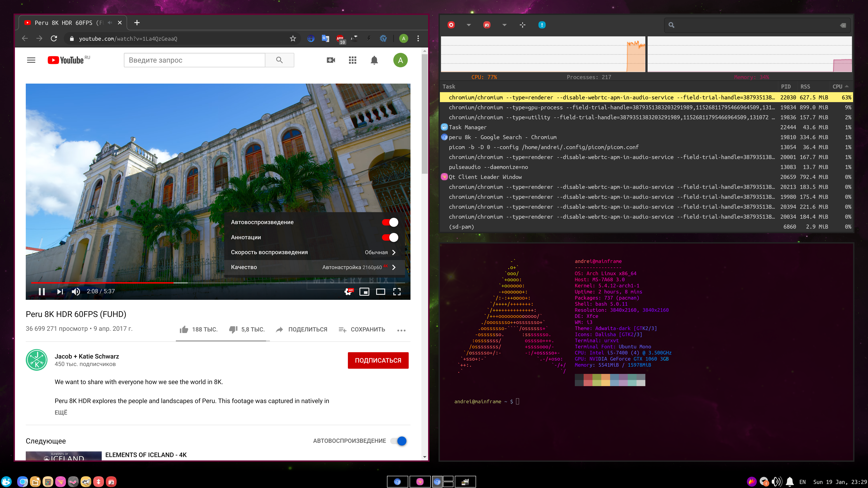Select the picom process row

(x=646, y=147)
